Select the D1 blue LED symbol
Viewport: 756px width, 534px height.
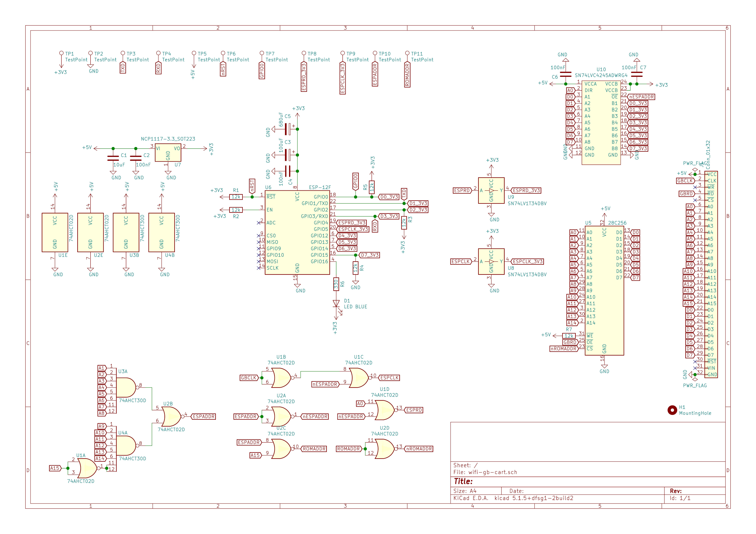pyautogui.click(x=336, y=304)
